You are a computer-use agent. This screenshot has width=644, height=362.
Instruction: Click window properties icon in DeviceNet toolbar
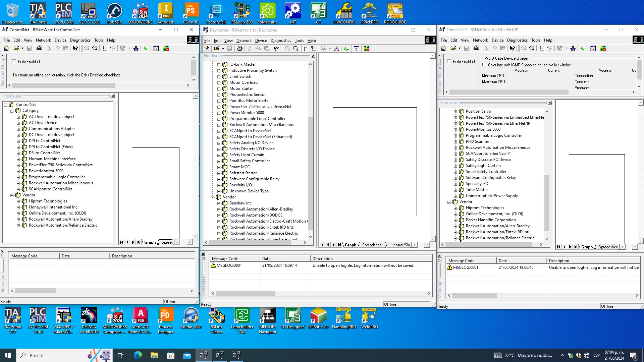357,49
